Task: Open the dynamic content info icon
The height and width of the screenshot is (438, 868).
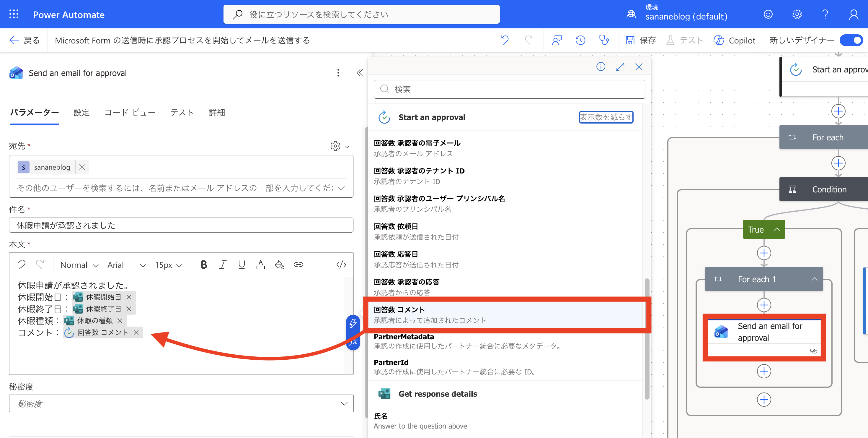Action: (601, 66)
